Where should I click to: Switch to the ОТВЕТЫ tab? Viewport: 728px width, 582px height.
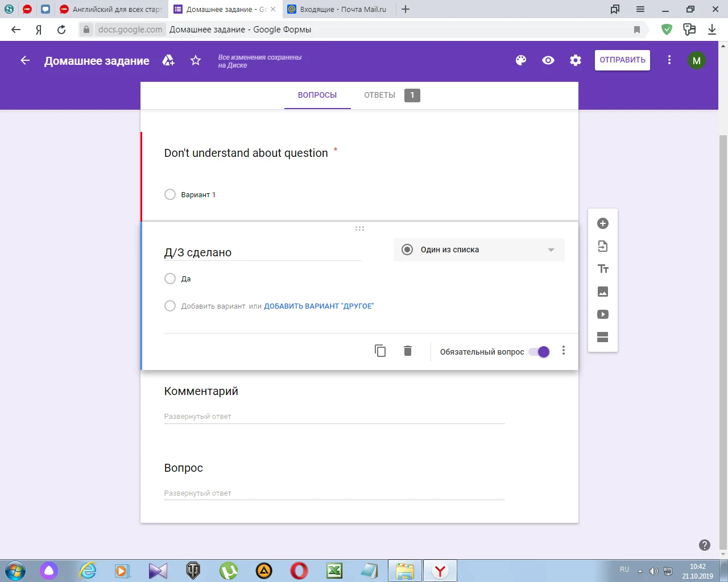tap(380, 95)
